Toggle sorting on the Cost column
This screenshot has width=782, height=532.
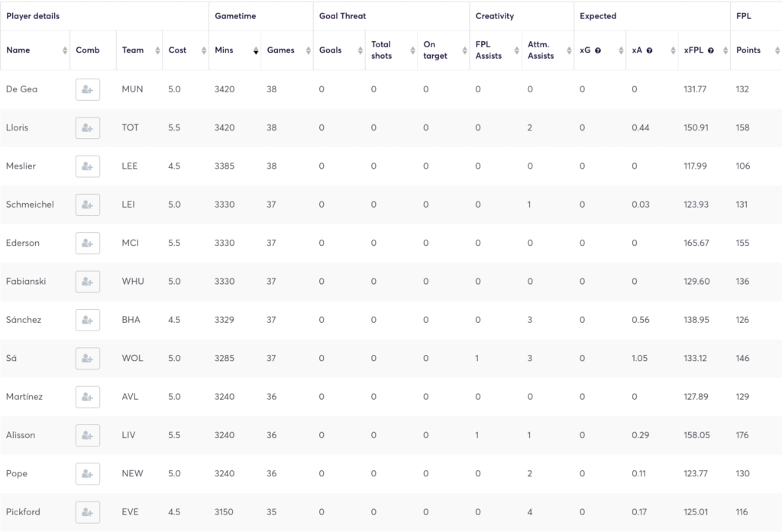point(205,50)
